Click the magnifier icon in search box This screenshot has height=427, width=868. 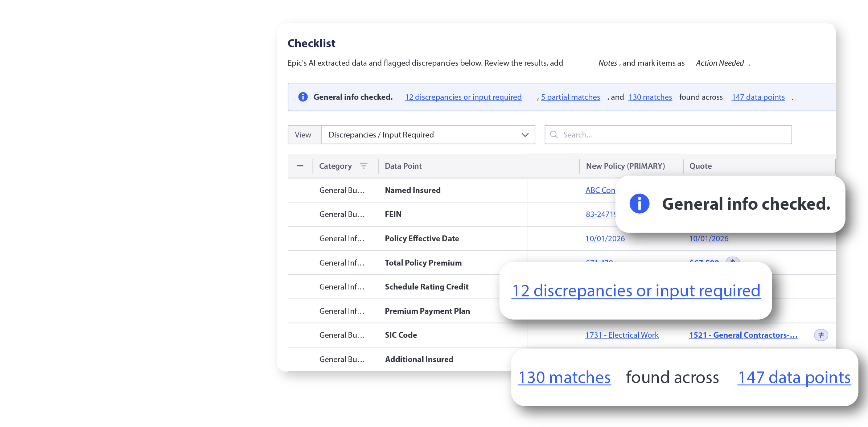(x=554, y=135)
